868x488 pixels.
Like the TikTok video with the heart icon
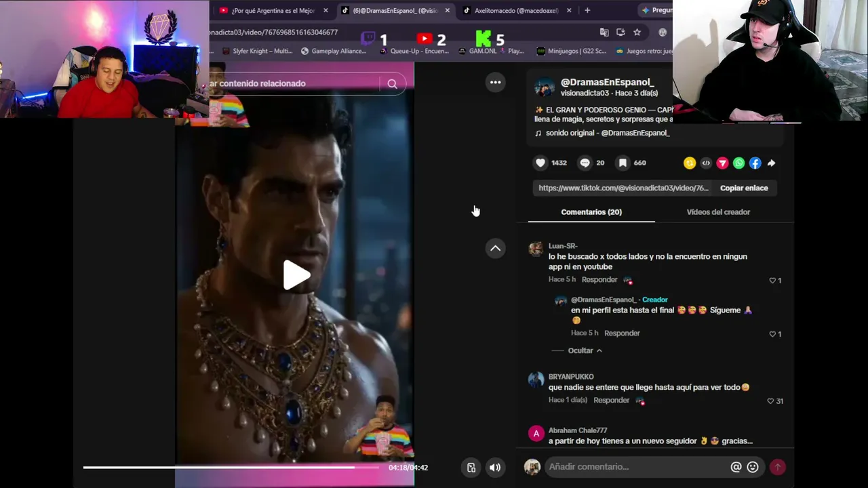pos(540,163)
